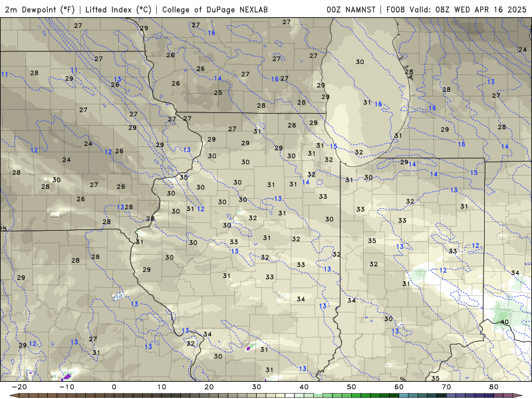Click the blue 16 contour label over Lake Michigan

(x=378, y=104)
